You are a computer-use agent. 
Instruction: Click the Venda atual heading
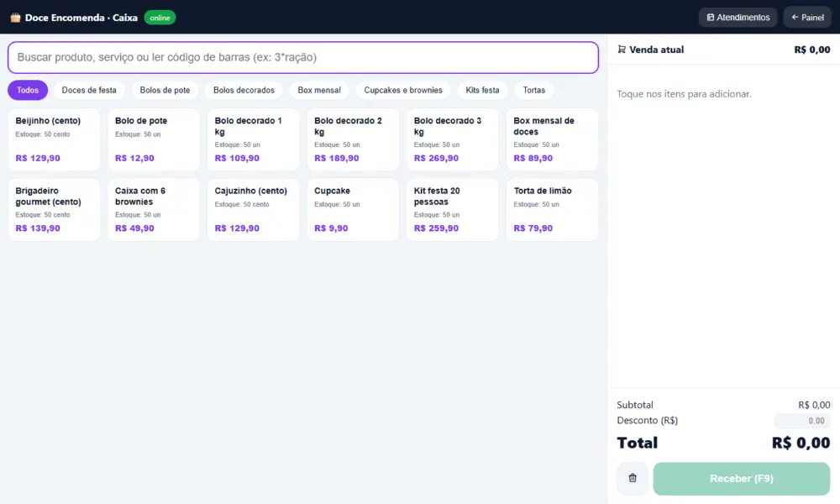pos(656,50)
